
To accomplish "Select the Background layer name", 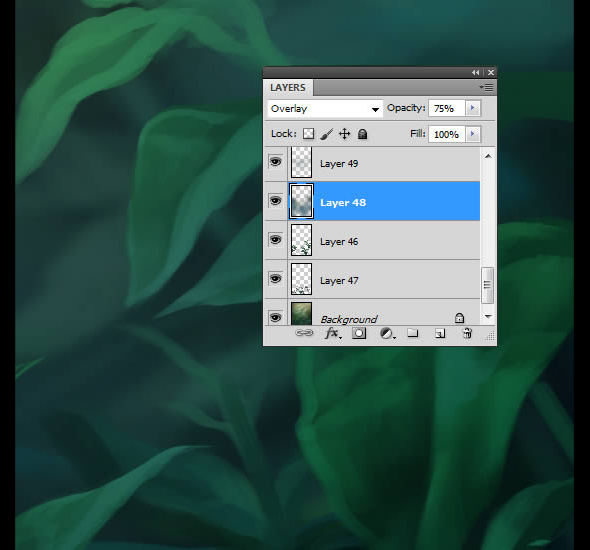I will pyautogui.click(x=348, y=319).
